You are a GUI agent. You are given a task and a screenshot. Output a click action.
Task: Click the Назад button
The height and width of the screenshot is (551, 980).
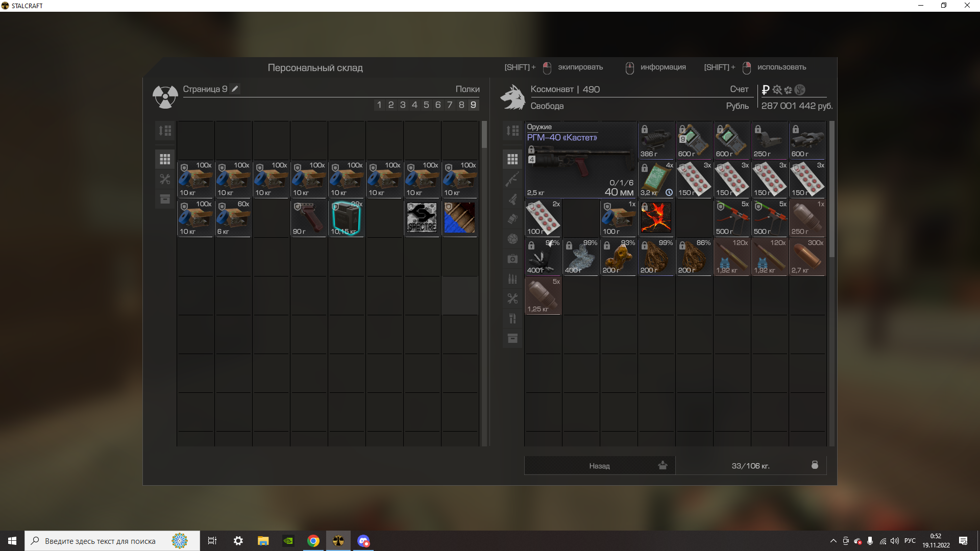click(x=600, y=466)
